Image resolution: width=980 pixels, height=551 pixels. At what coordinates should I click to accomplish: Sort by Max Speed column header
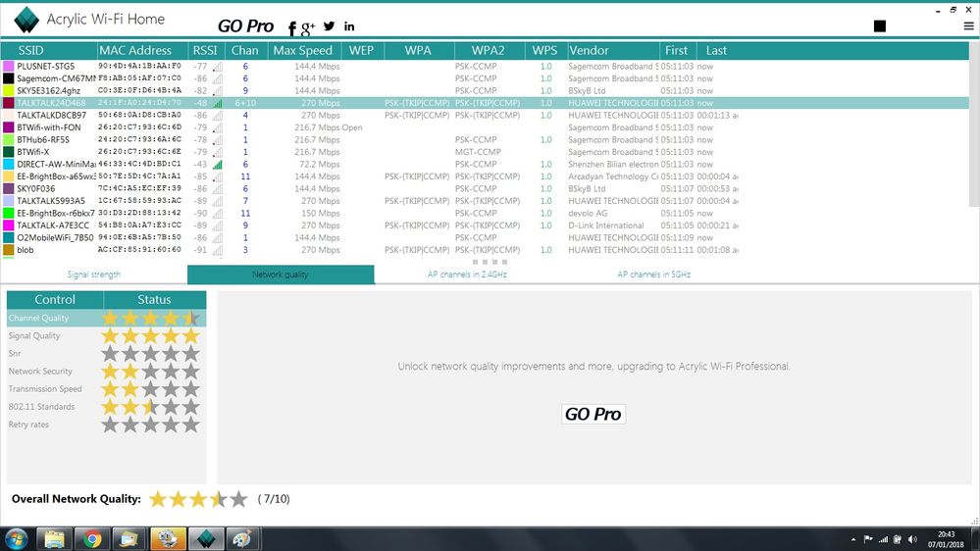[x=304, y=51]
